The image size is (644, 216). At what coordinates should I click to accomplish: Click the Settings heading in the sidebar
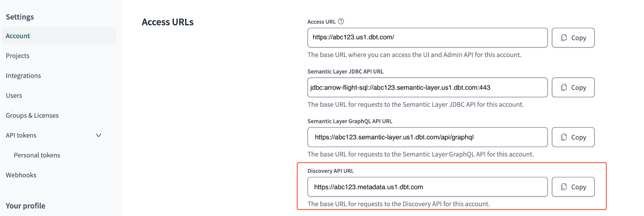20,17
